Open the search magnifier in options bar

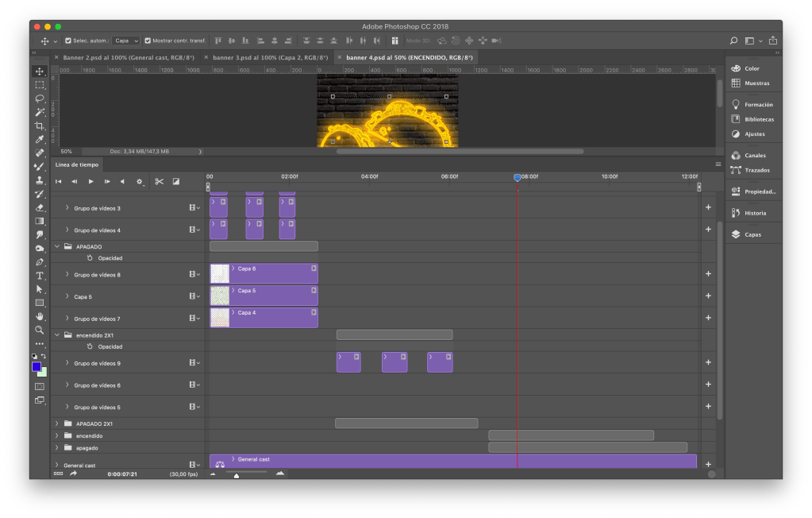(733, 41)
